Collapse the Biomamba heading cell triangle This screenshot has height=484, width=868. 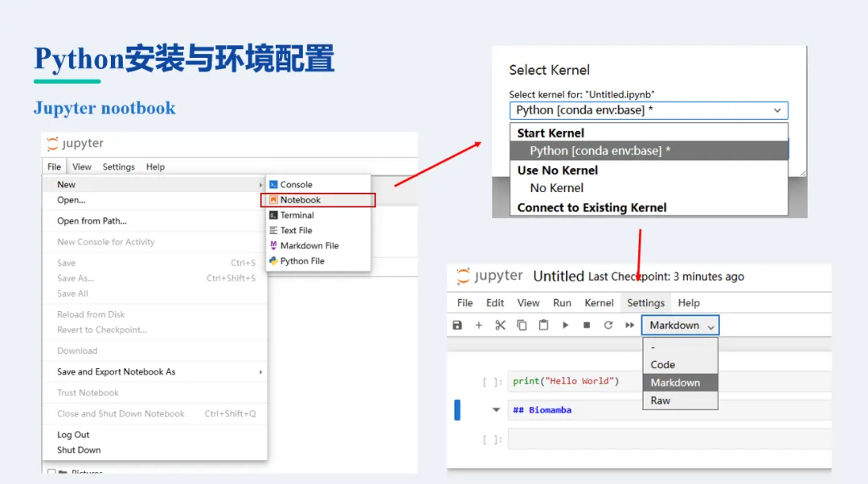[x=496, y=410]
